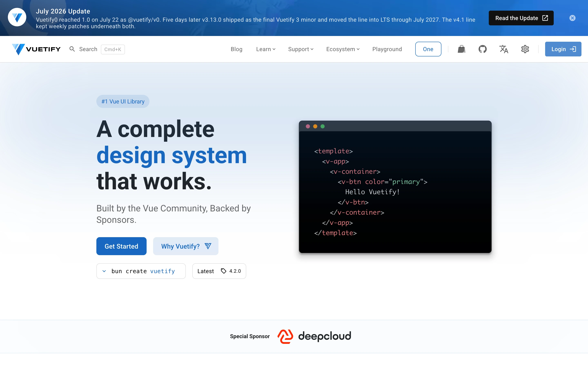Open the Vuetify store shopping bag icon
This screenshot has width=588, height=368.
click(x=461, y=49)
